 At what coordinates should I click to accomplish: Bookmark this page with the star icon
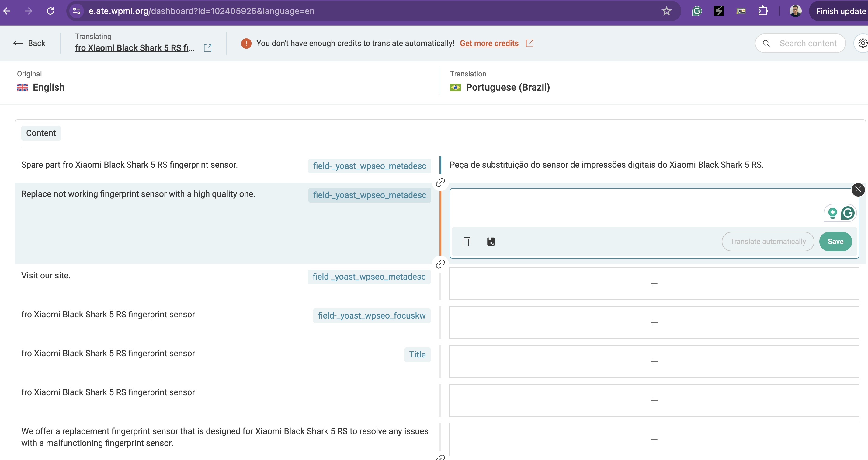666,11
